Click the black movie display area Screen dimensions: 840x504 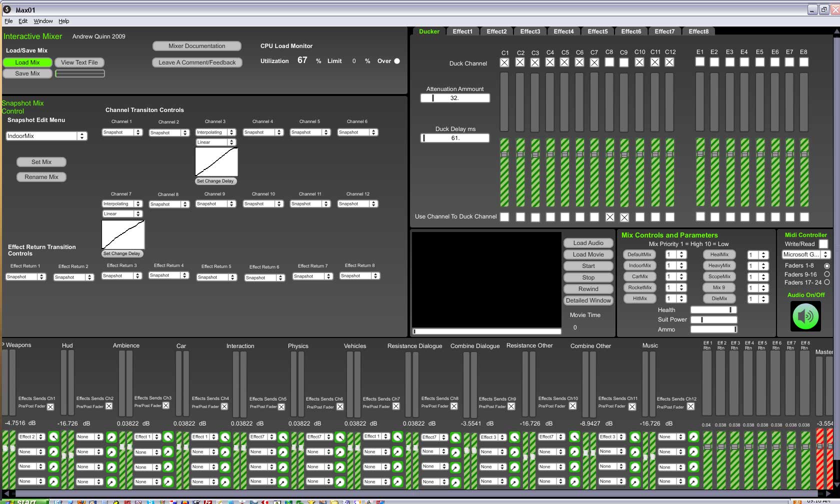coord(486,279)
